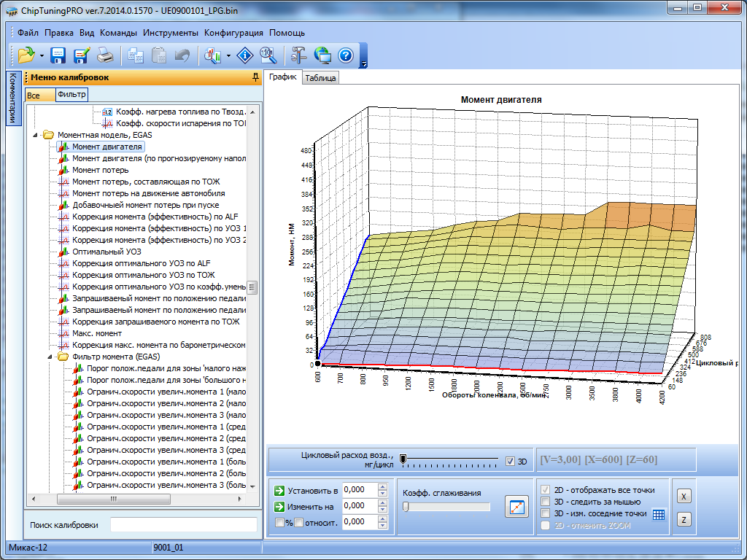Open the 'Инструменты' menu

(171, 33)
